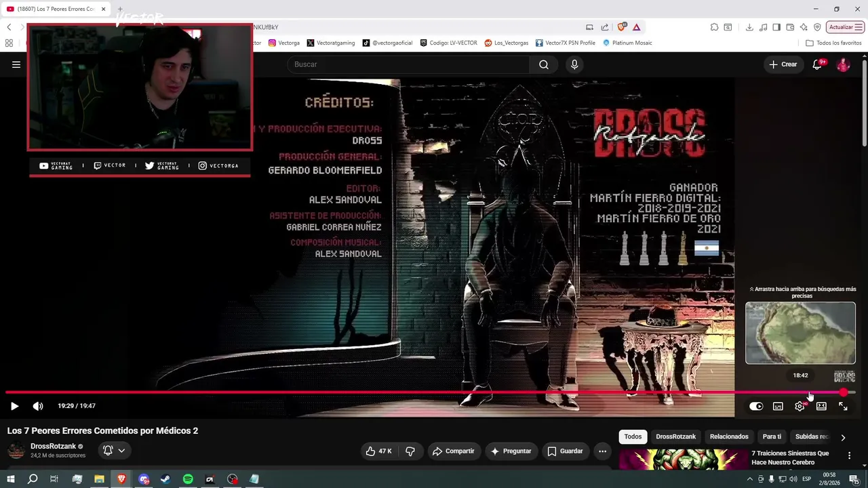Select the Para ti filter chip
The image size is (868, 488).
click(772, 436)
